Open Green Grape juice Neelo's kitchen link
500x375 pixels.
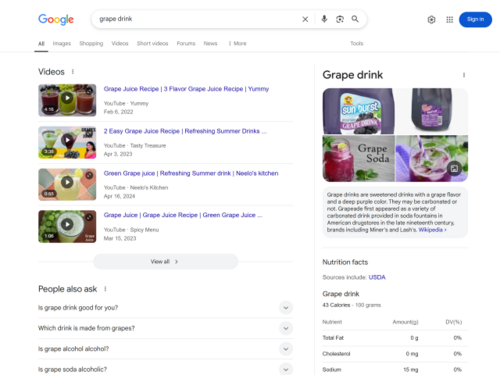click(191, 173)
